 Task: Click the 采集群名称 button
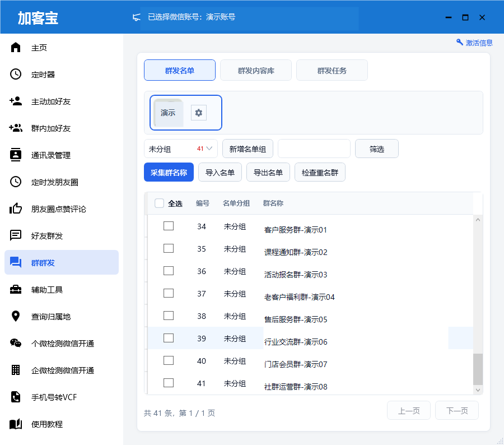[169, 172]
